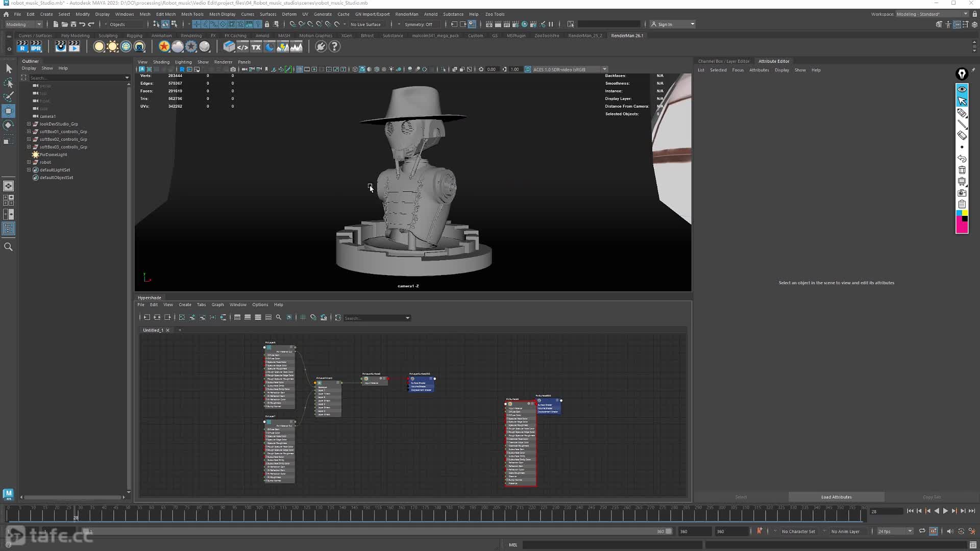Viewport: 980px width, 551px height.
Task: Click the RenderMan archive box shelf icon
Action: (229, 47)
